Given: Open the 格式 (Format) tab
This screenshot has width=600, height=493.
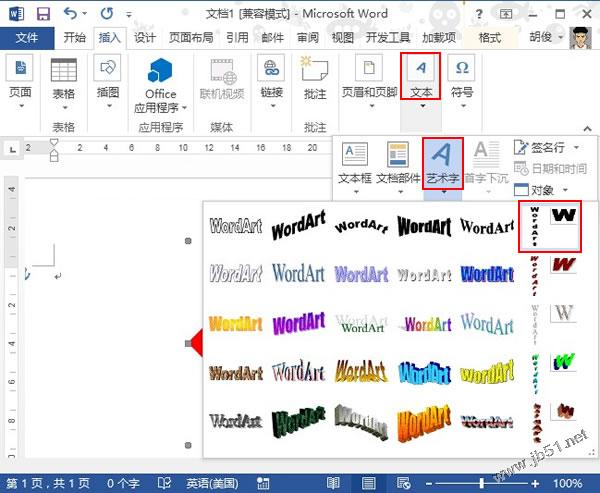Looking at the screenshot, I should [x=489, y=38].
